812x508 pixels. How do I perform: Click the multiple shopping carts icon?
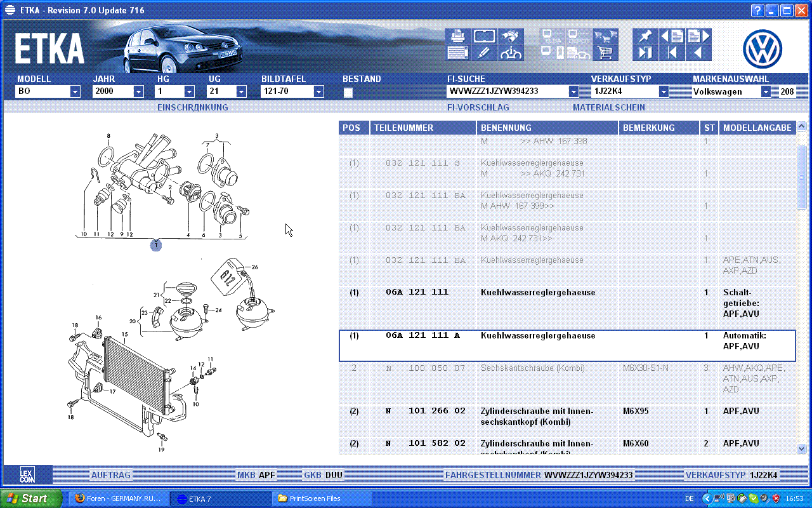[x=605, y=37]
